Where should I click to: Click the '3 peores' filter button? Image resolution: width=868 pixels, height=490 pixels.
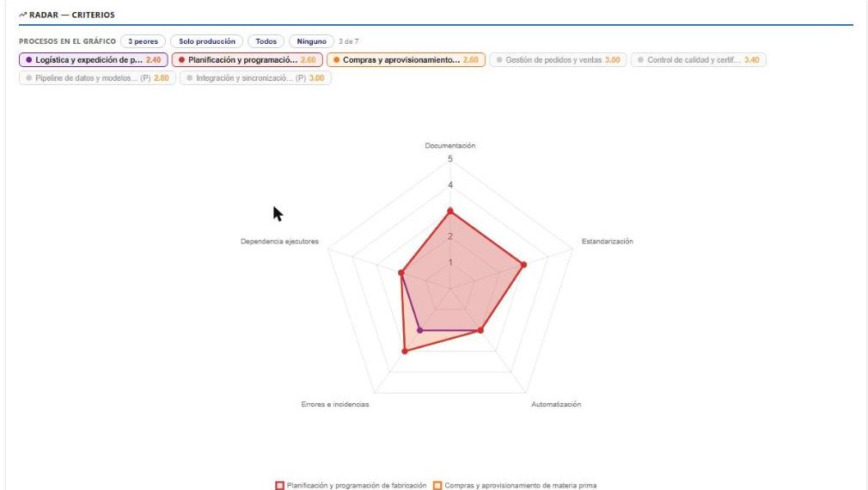(143, 41)
